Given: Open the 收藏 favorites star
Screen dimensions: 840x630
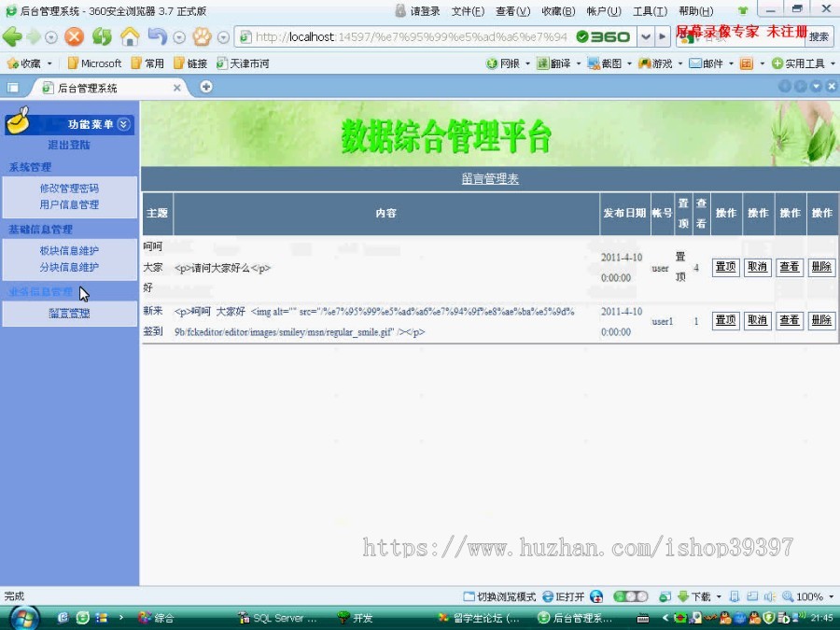Looking at the screenshot, I should 23,63.
